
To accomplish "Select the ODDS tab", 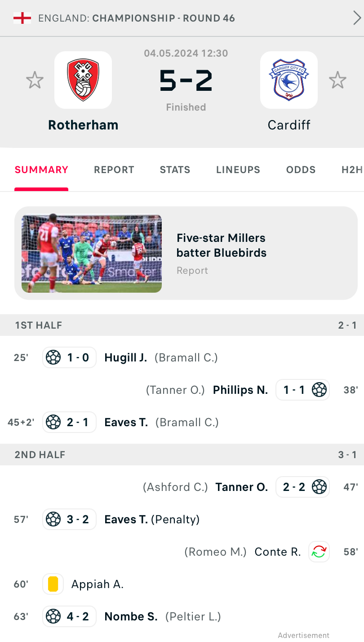I will 301,169.
